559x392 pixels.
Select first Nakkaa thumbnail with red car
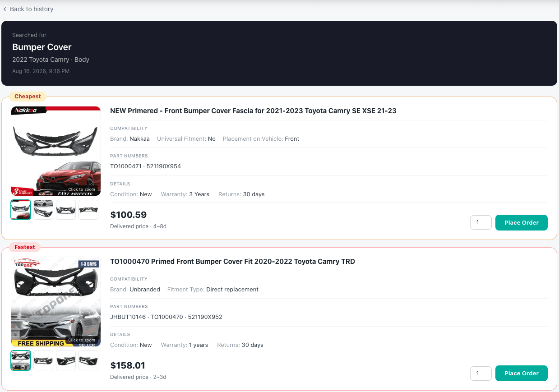21,210
